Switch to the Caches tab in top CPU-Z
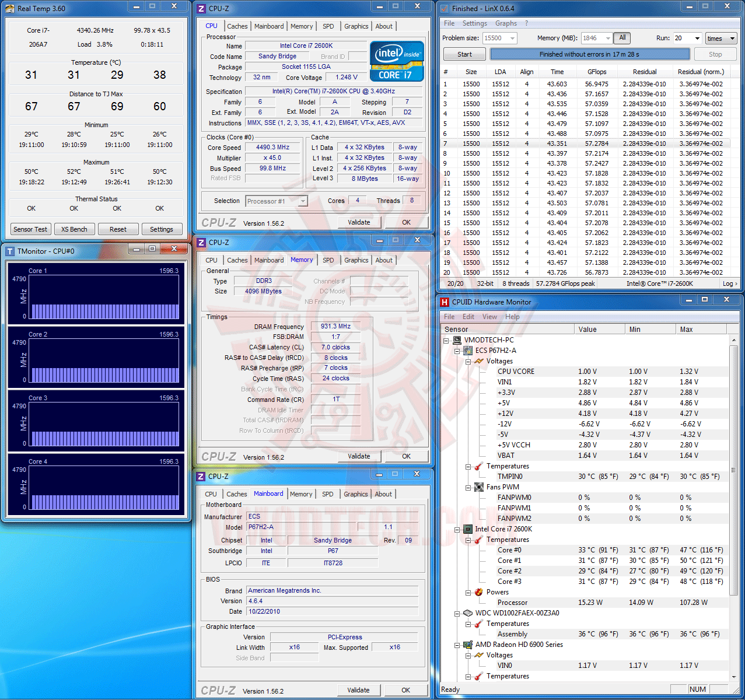The height and width of the screenshot is (700, 745). point(237,26)
